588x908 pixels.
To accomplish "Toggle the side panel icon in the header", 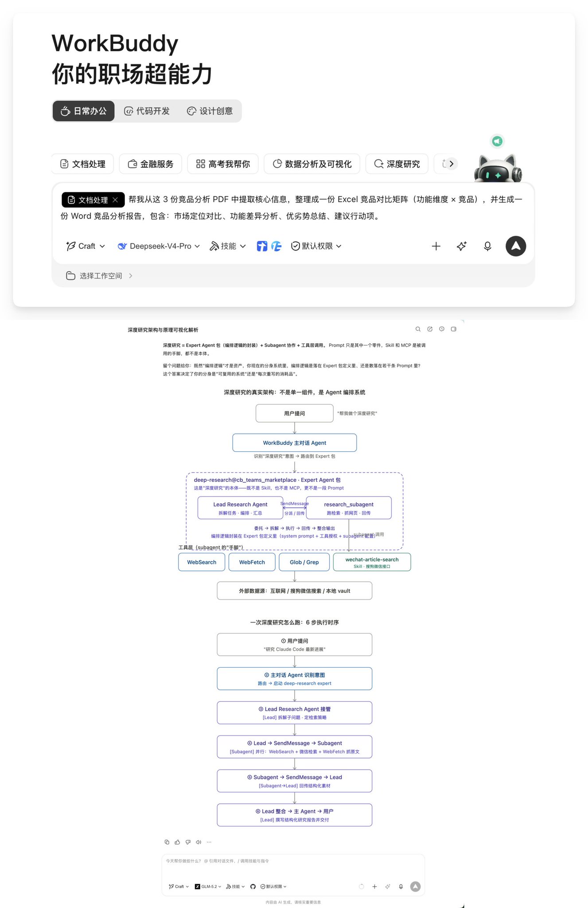I will point(453,329).
